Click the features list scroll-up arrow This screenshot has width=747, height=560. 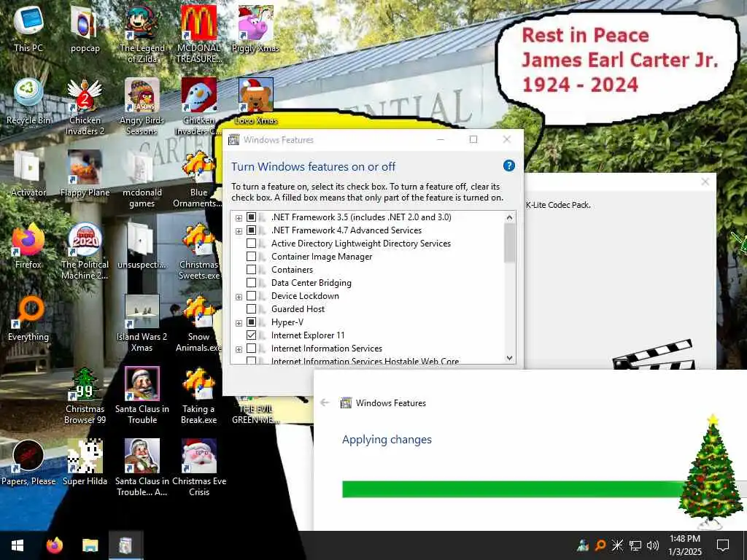point(509,217)
